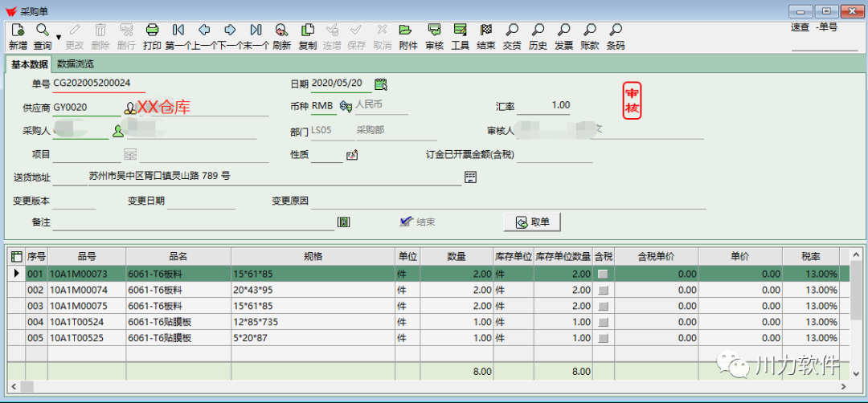Open the currency lookup next to RMB
Viewport: 868px width, 403px height.
(x=346, y=107)
